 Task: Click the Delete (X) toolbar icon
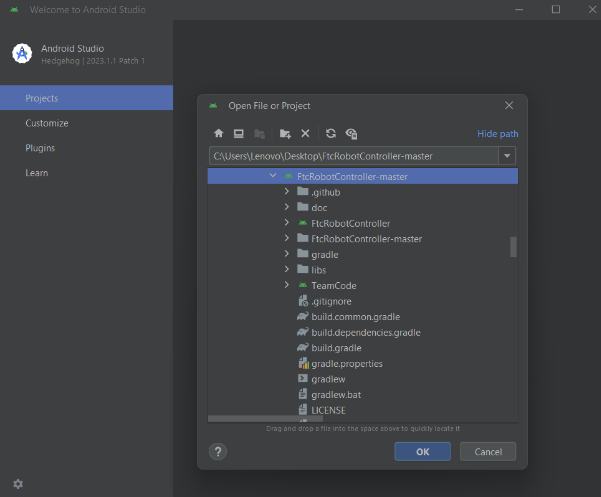coord(305,133)
